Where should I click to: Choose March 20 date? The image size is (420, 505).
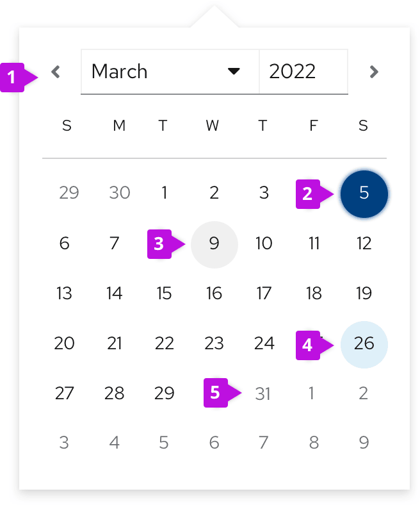click(65, 344)
